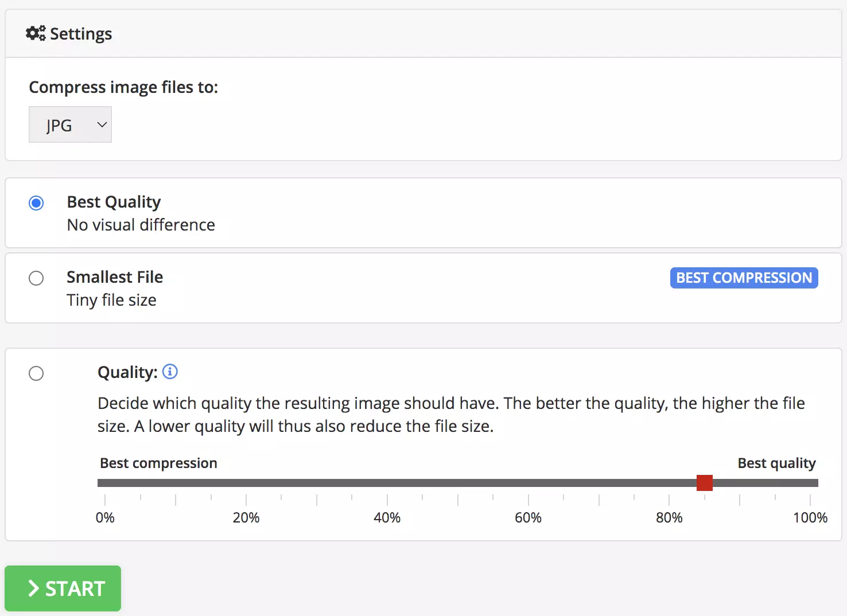Set the slider to the 20% mark
This screenshot has width=847, height=616.
point(246,483)
